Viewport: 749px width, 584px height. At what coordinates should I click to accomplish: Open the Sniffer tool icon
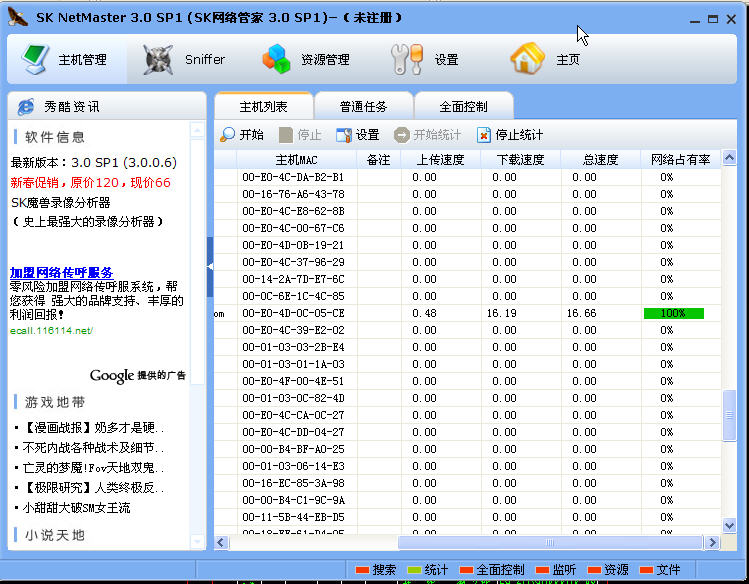click(158, 60)
